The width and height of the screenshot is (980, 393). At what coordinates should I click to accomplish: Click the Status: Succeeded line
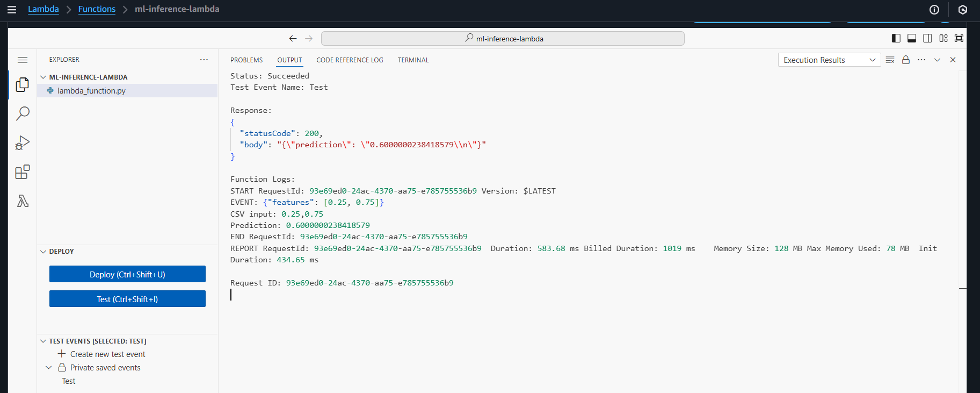click(x=270, y=76)
